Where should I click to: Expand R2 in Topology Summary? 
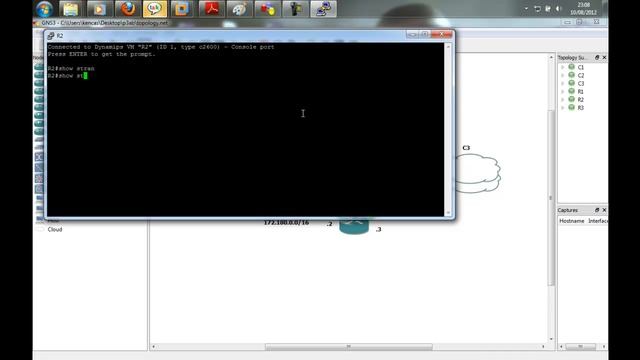point(563,100)
